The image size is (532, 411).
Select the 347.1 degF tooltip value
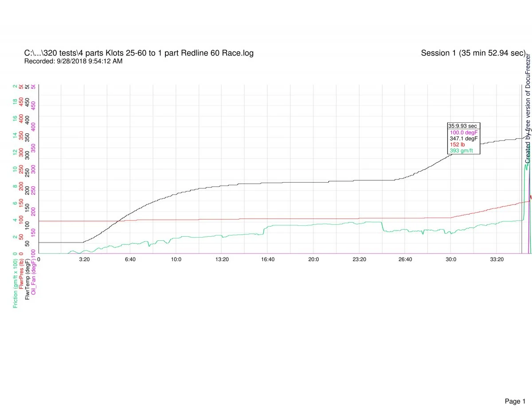[x=463, y=138]
